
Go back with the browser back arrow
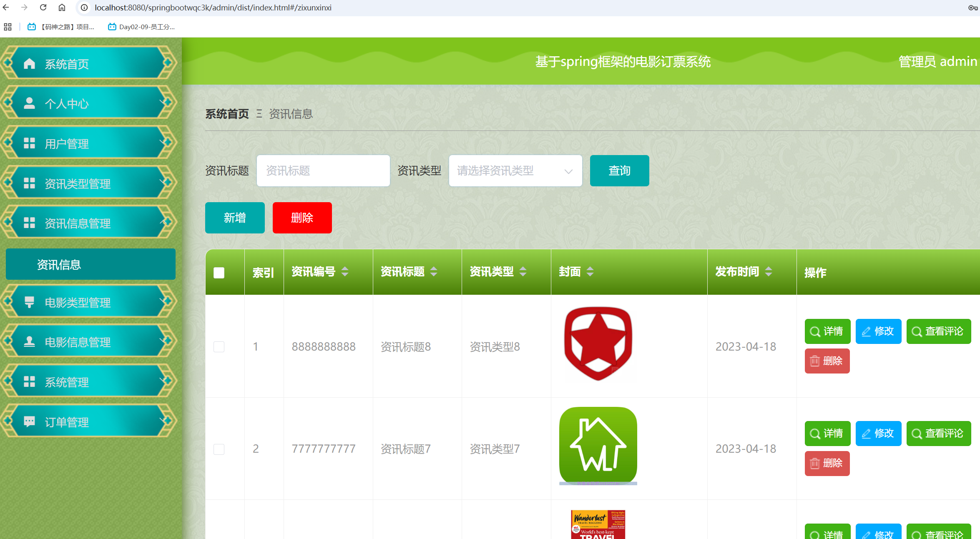pos(6,8)
